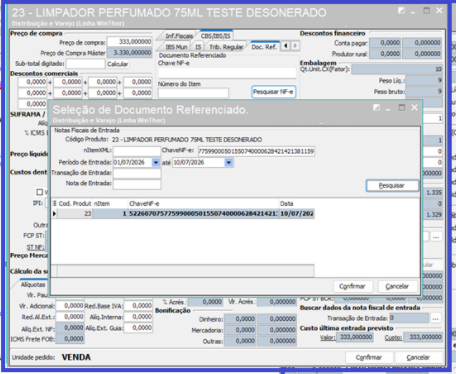
Task: Click the Custo link under Custo última entrada
Action: point(393,338)
